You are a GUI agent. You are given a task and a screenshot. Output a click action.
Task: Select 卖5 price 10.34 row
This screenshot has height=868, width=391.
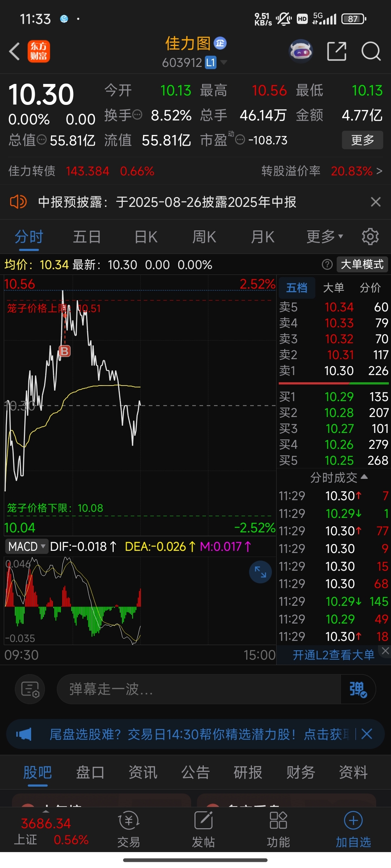coord(333,307)
